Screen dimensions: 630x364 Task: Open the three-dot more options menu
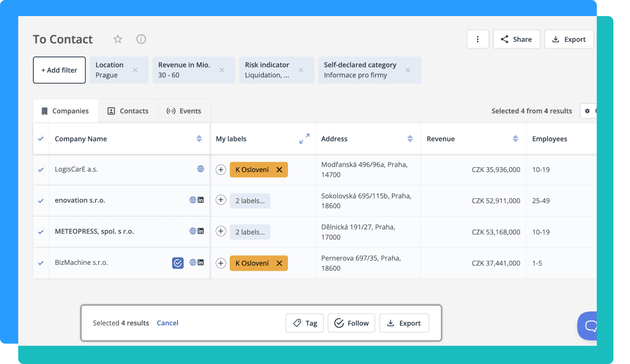[478, 39]
